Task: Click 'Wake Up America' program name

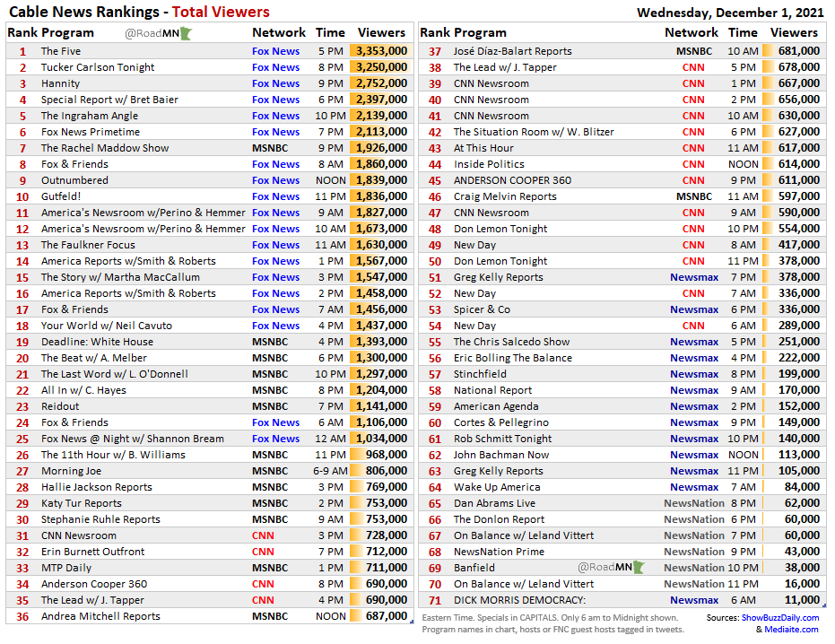Action: point(497,487)
